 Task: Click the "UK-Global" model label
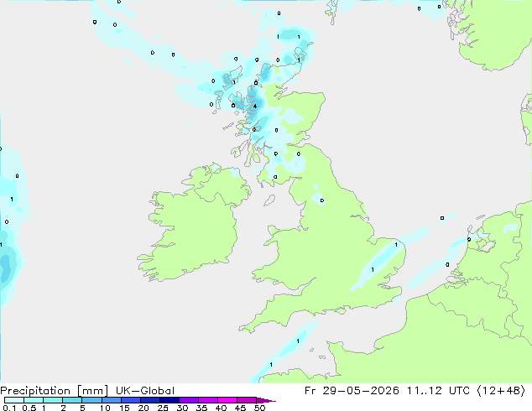coord(145,391)
